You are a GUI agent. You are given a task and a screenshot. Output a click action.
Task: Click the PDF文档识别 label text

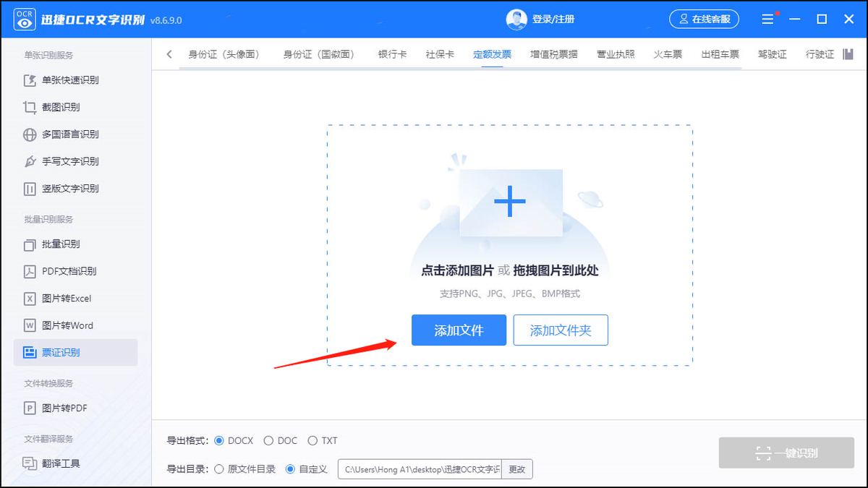69,271
